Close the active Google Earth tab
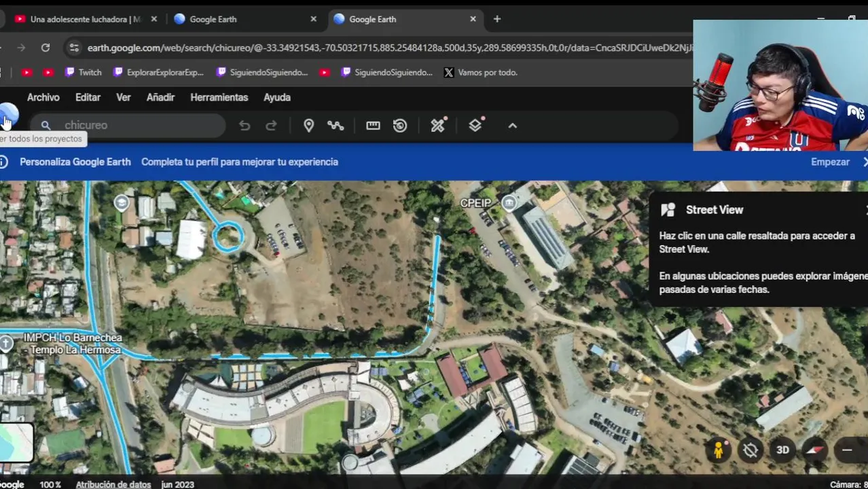 coord(473,19)
